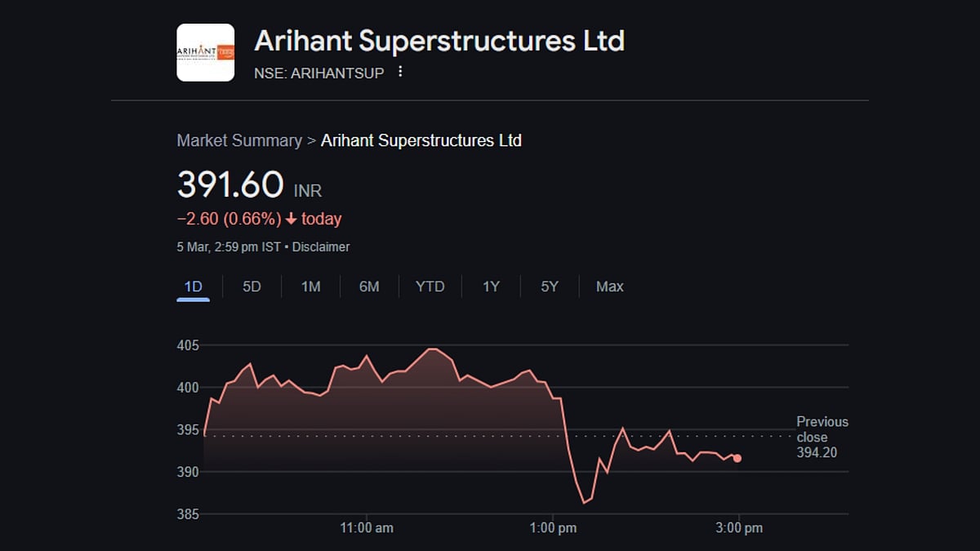Viewport: 980px width, 551px height.
Task: Select the 6M time range tab
Action: [x=369, y=287]
